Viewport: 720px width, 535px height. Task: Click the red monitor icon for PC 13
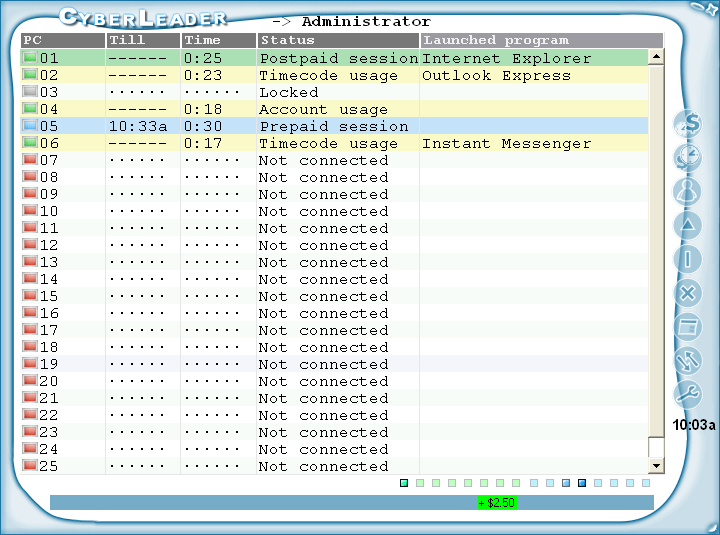pos(30,261)
